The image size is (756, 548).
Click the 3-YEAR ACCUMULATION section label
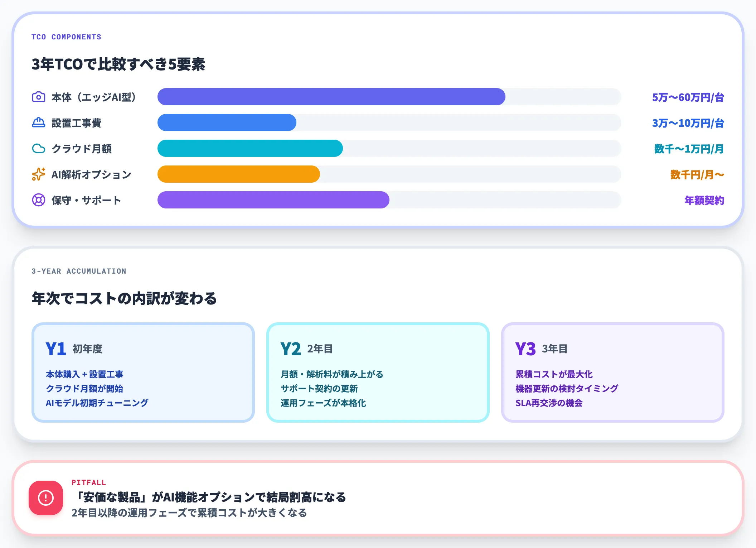(x=79, y=271)
